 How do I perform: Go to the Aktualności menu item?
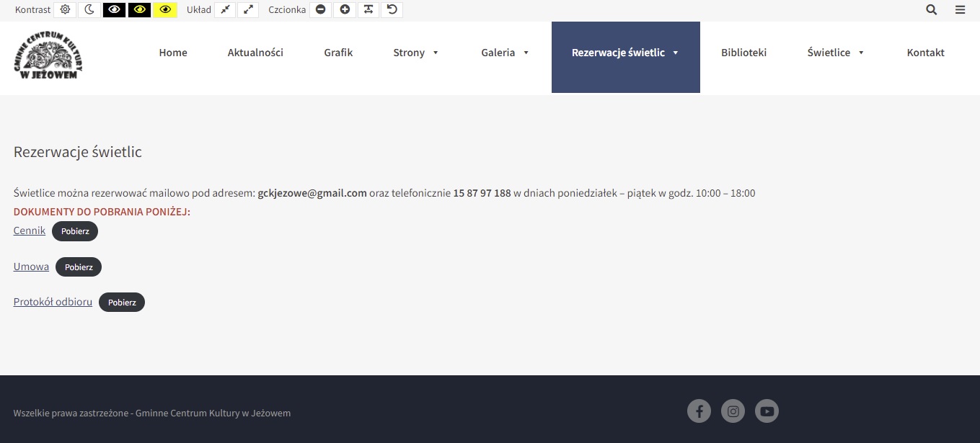click(x=255, y=53)
